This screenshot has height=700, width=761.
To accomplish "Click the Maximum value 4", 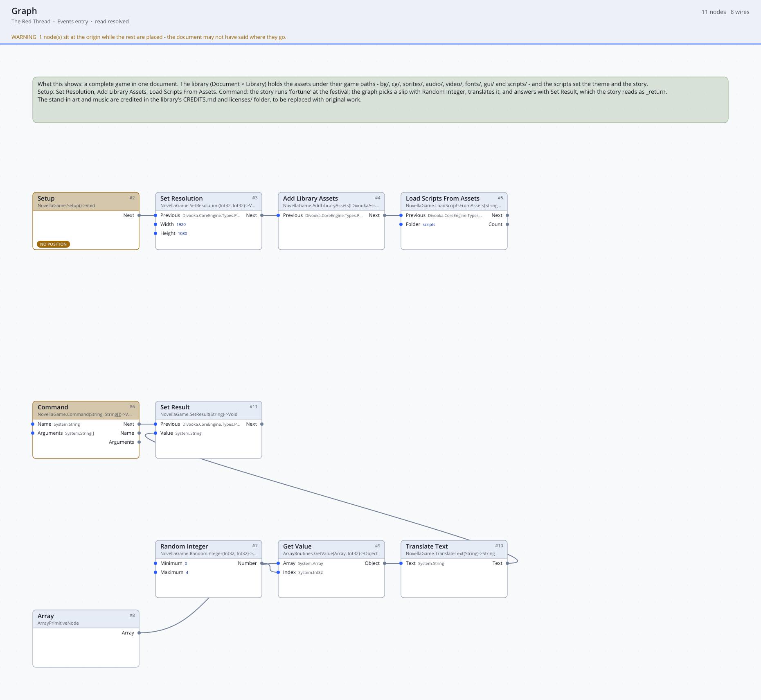I will tap(187, 572).
